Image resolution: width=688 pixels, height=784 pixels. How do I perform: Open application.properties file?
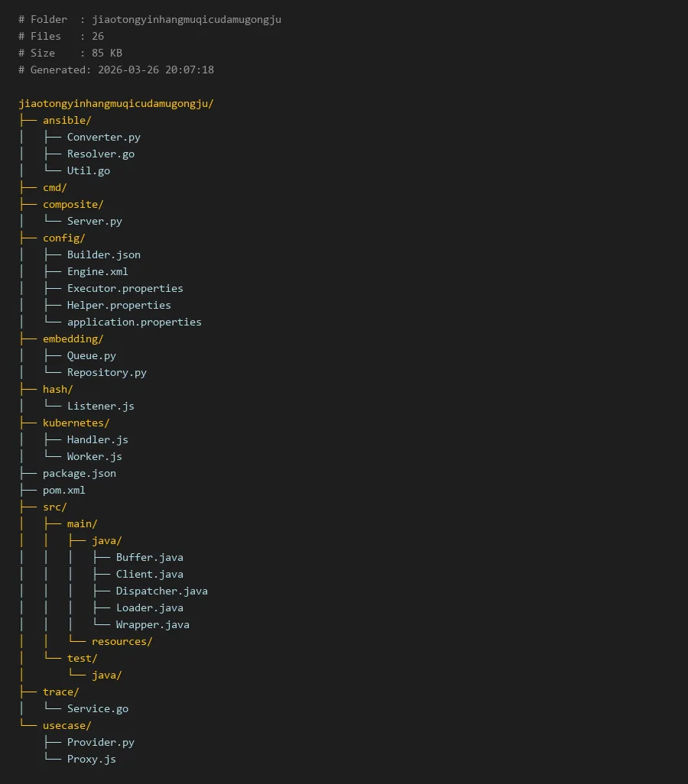point(134,322)
